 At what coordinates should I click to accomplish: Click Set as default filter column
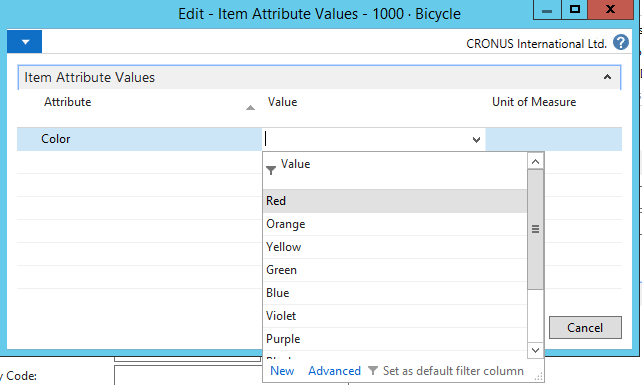pyautogui.click(x=453, y=371)
